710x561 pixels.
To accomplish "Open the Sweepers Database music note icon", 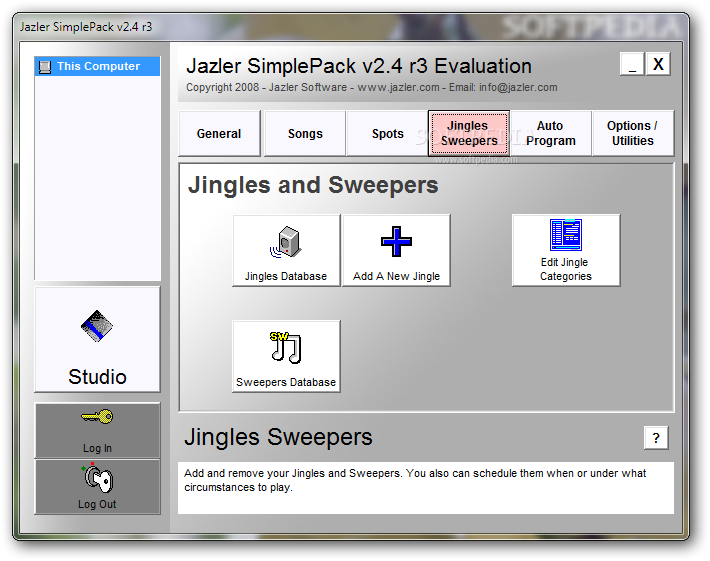I will 286,347.
